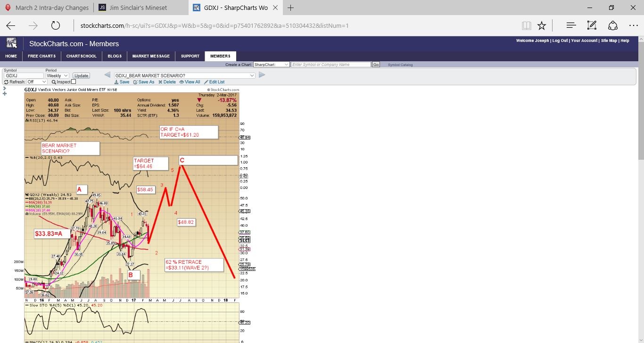Go to previous chart with left arrow
The height and width of the screenshot is (343, 644).
tap(107, 75)
